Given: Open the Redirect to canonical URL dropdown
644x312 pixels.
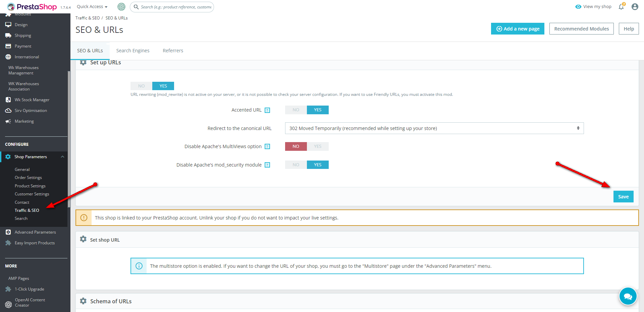Looking at the screenshot, I should [434, 128].
